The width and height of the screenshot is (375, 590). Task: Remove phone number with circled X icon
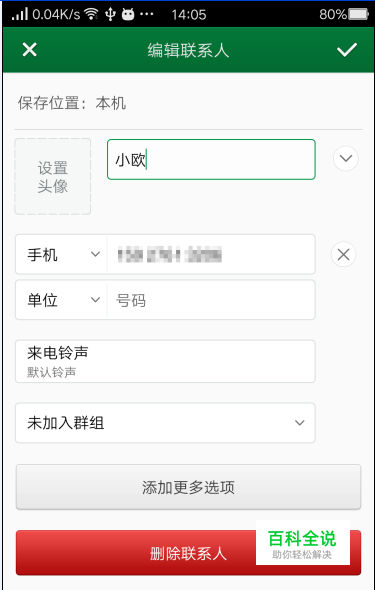[x=343, y=255]
